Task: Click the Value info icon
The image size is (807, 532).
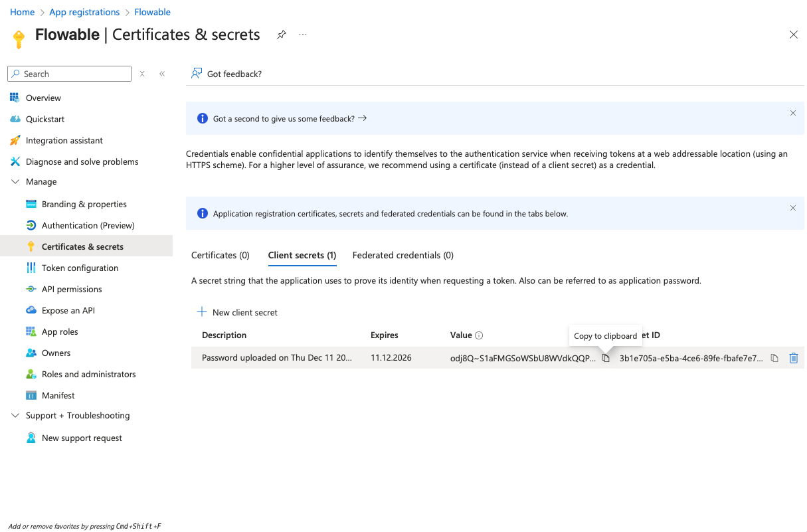Action: [x=479, y=335]
